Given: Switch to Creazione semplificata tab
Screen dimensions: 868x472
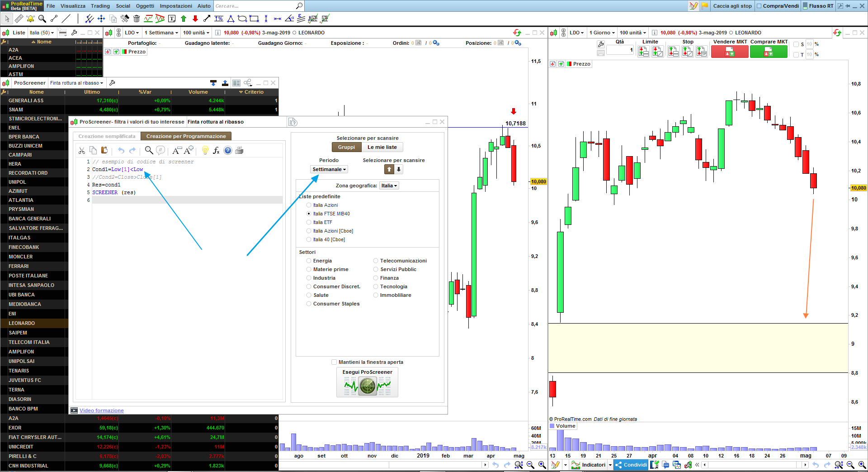Looking at the screenshot, I should pos(107,136).
